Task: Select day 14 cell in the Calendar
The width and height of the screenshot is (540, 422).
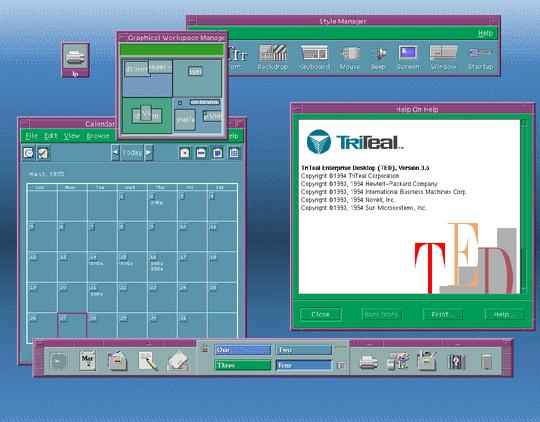Action: pos(102,267)
